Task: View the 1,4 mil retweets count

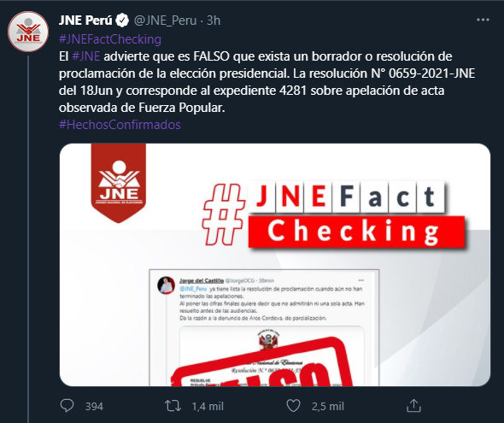Action: tap(208, 406)
